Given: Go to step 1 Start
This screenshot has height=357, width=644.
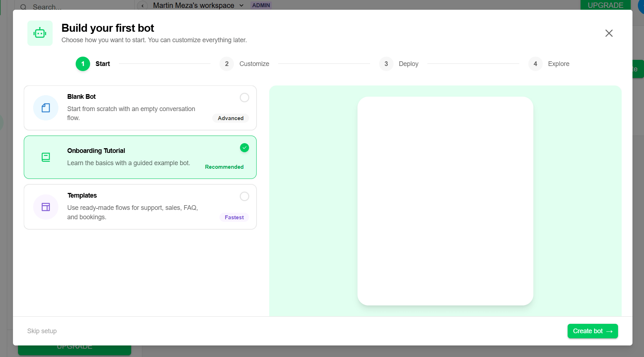Looking at the screenshot, I should 93,64.
